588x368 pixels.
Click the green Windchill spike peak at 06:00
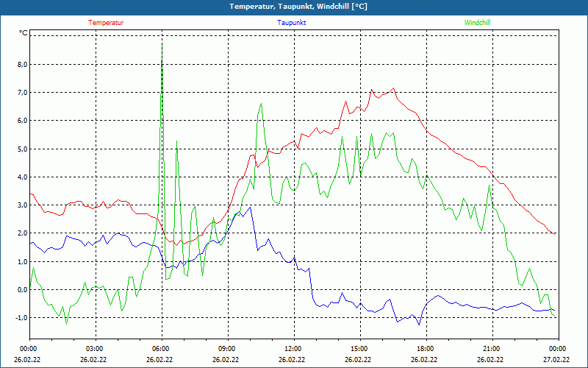coord(162,44)
